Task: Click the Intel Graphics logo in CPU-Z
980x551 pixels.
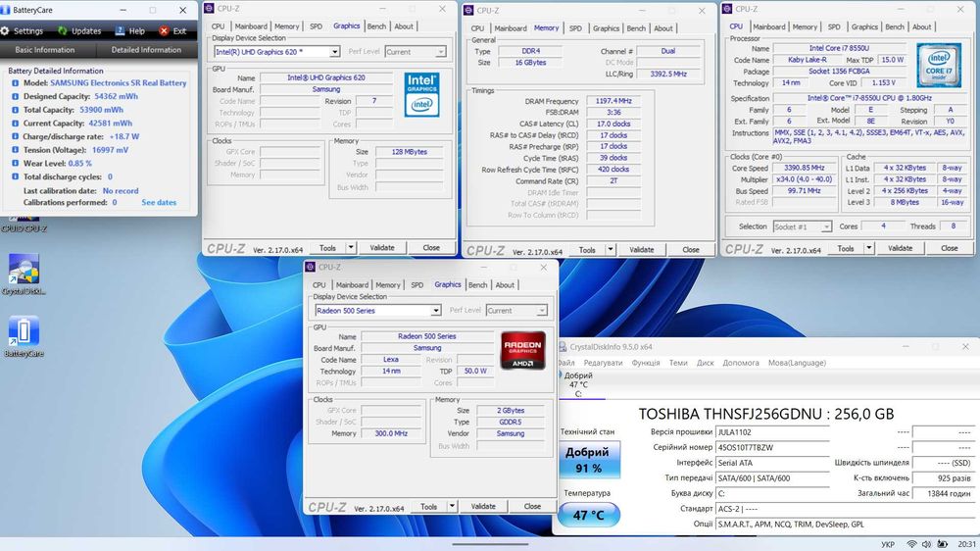Action: coord(421,95)
